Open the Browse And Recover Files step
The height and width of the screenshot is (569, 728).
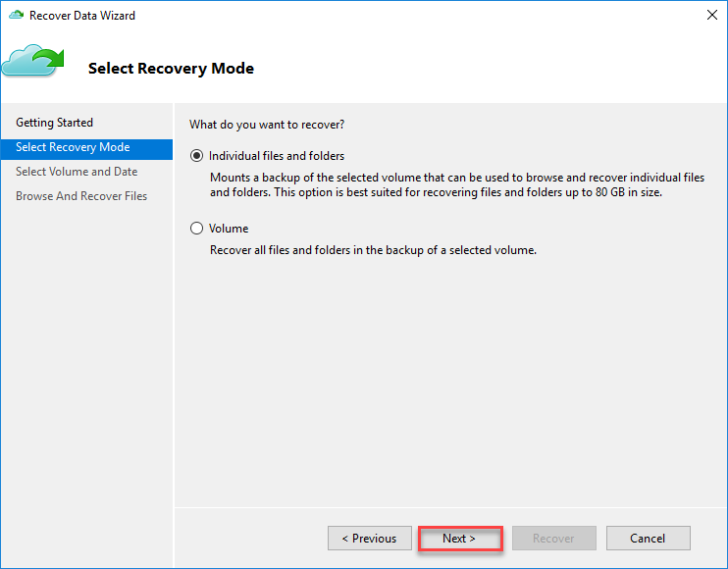[x=81, y=196]
